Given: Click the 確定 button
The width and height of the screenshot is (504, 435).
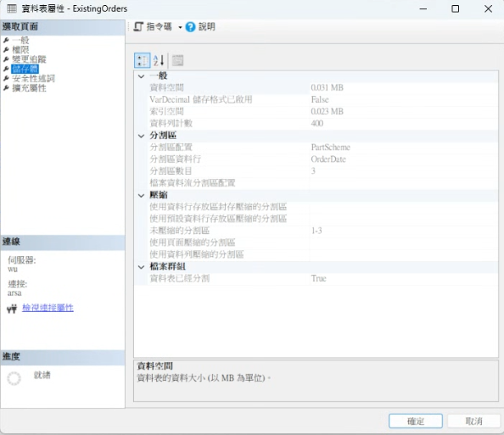Looking at the screenshot, I should pos(416,421).
